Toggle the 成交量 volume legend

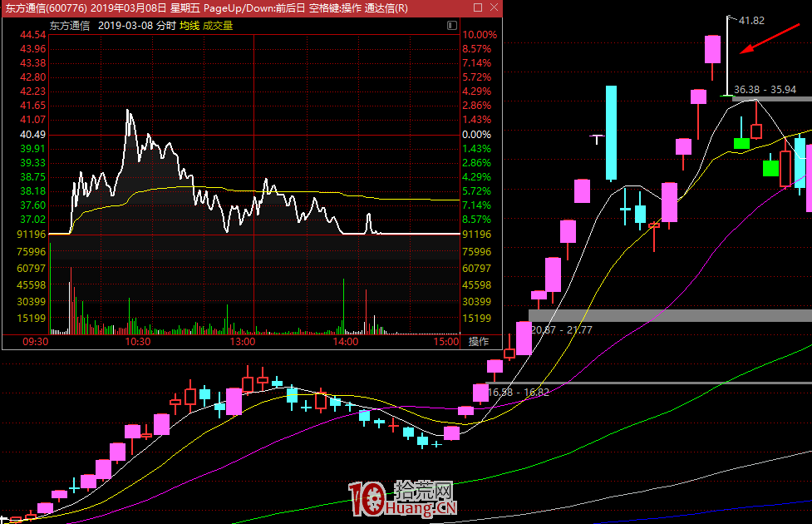click(220, 26)
